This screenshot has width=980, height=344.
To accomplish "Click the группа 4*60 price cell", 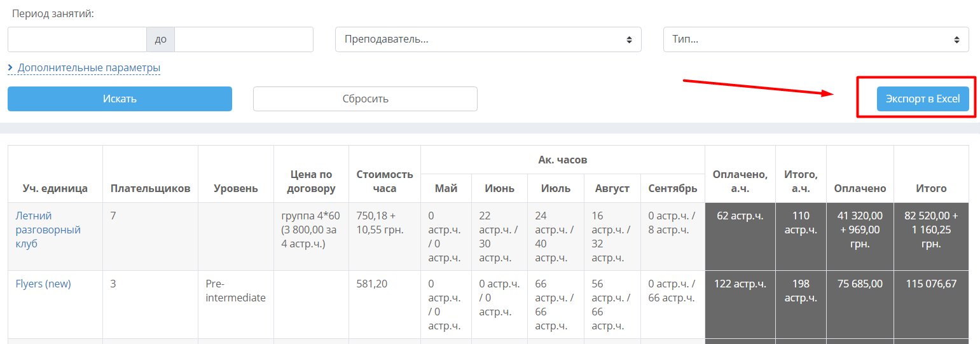I will coord(311,237).
